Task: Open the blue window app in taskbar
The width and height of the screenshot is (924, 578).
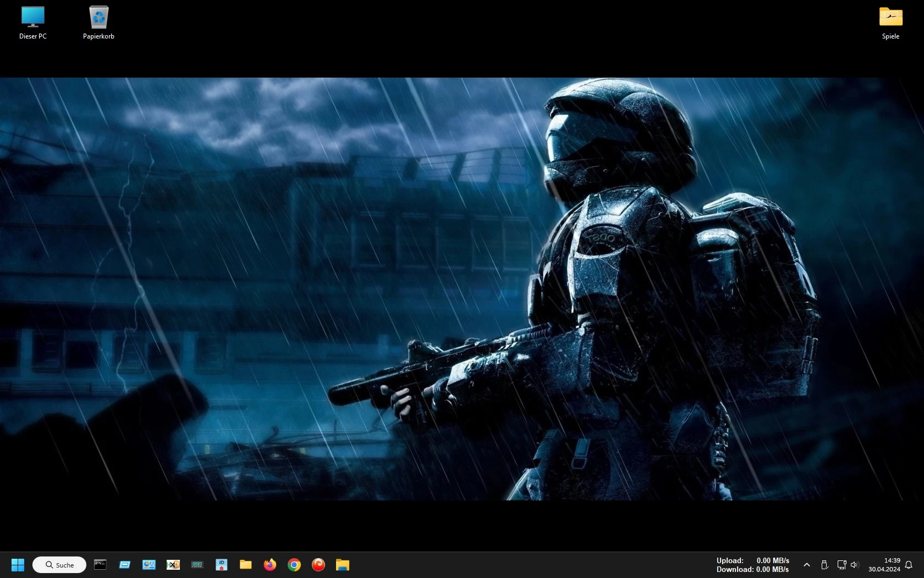Action: point(125,565)
